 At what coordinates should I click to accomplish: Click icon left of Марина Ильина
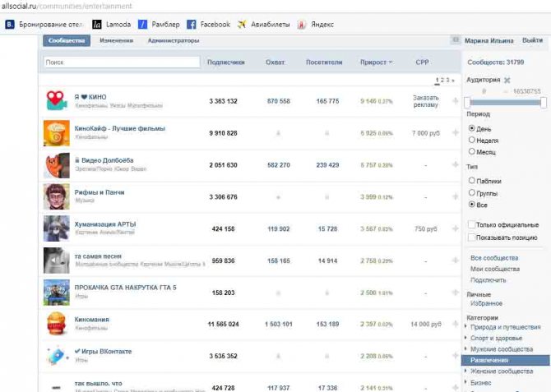click(x=456, y=40)
